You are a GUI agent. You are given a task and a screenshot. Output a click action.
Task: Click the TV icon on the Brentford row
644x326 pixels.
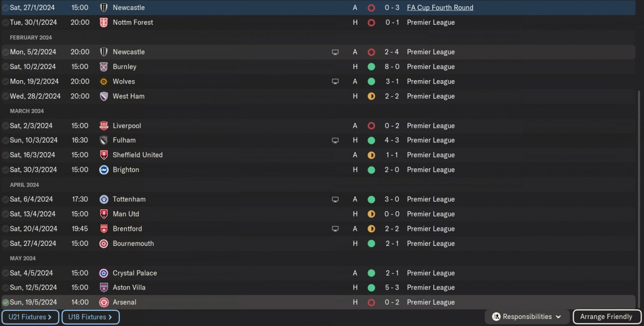[335, 229]
